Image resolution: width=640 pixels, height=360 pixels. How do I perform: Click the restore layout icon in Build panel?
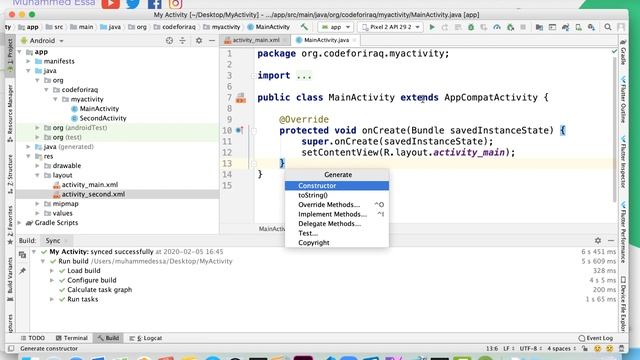pos(22,255)
